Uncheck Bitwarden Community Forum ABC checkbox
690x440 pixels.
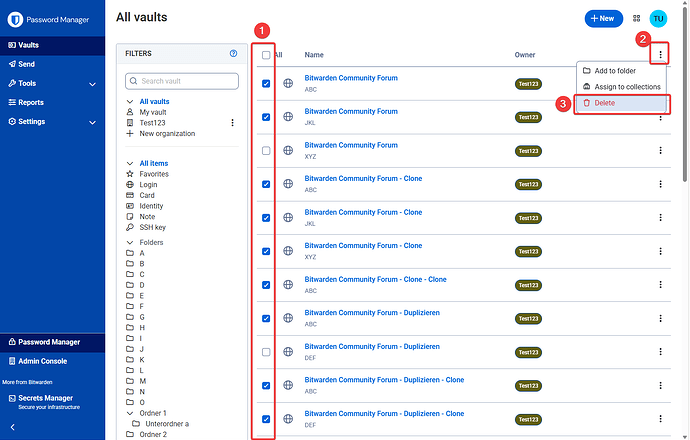pyautogui.click(x=266, y=83)
